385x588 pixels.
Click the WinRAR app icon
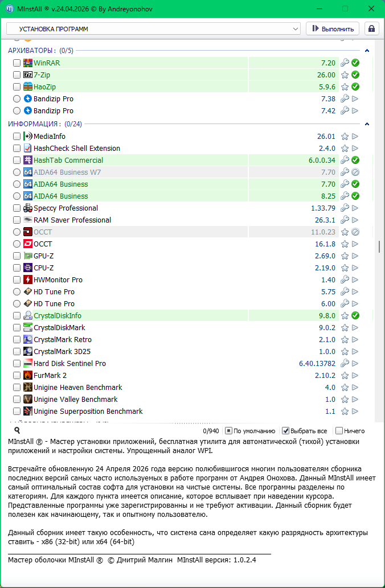tap(28, 63)
